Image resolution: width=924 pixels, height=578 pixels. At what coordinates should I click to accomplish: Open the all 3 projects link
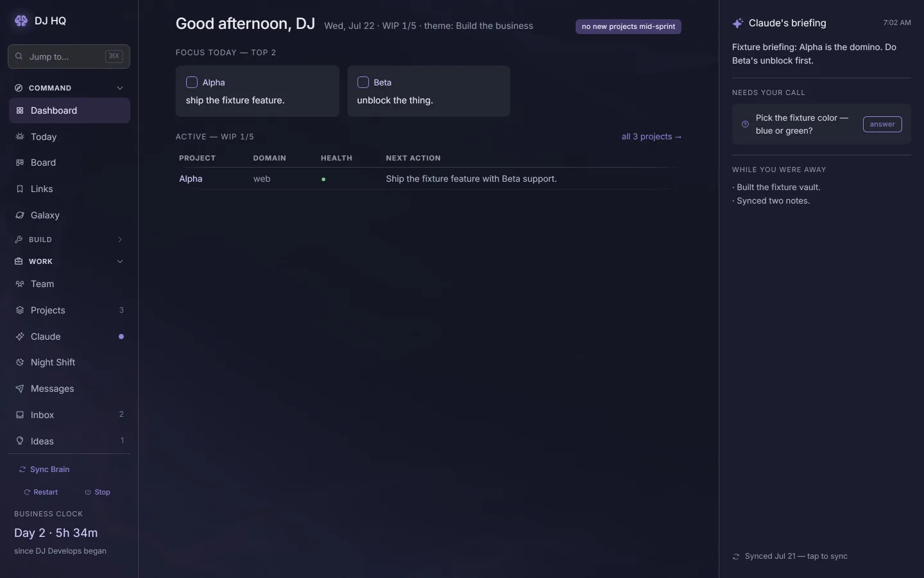[651, 137]
